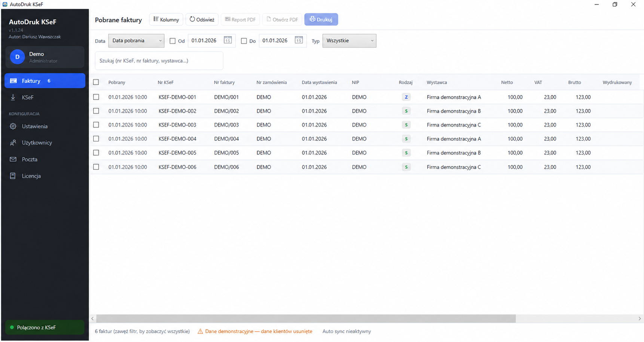This screenshot has height=342, width=644.
Task: Click the Drukuj print button
Action: [x=321, y=19]
